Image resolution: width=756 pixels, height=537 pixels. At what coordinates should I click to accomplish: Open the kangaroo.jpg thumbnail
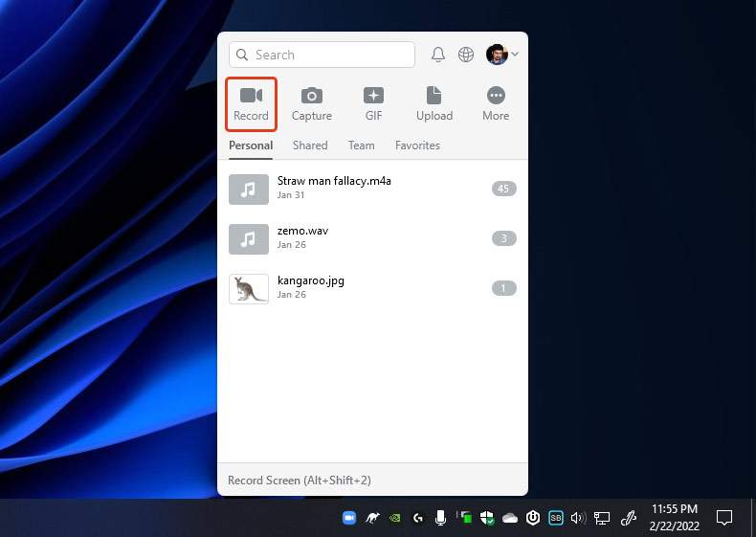249,288
